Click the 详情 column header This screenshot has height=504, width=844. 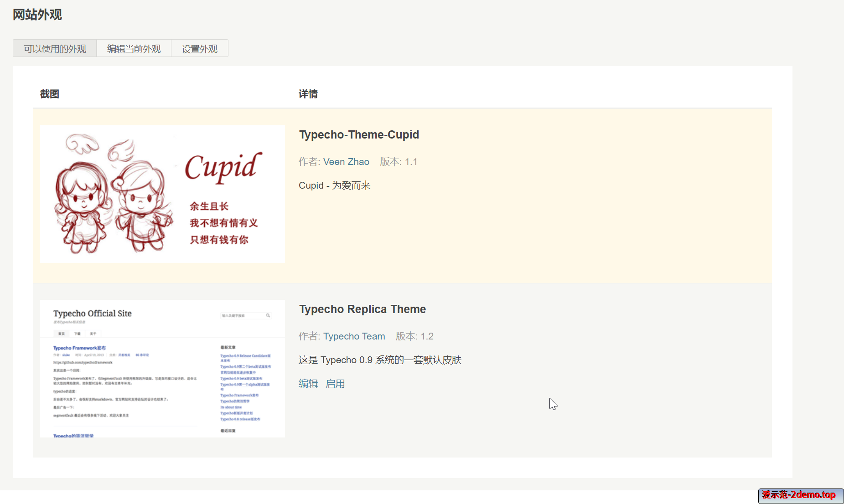tap(308, 94)
